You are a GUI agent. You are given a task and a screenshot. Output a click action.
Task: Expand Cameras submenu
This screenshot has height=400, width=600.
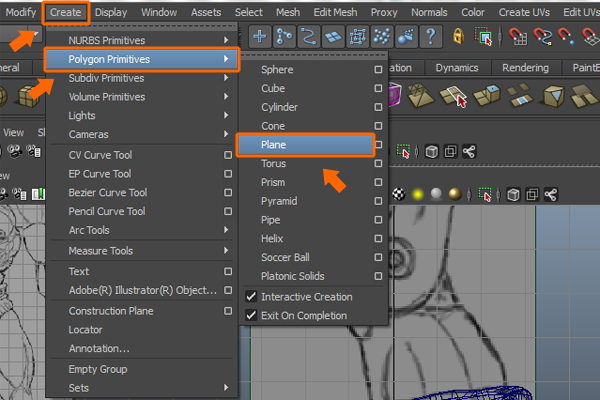(142, 134)
